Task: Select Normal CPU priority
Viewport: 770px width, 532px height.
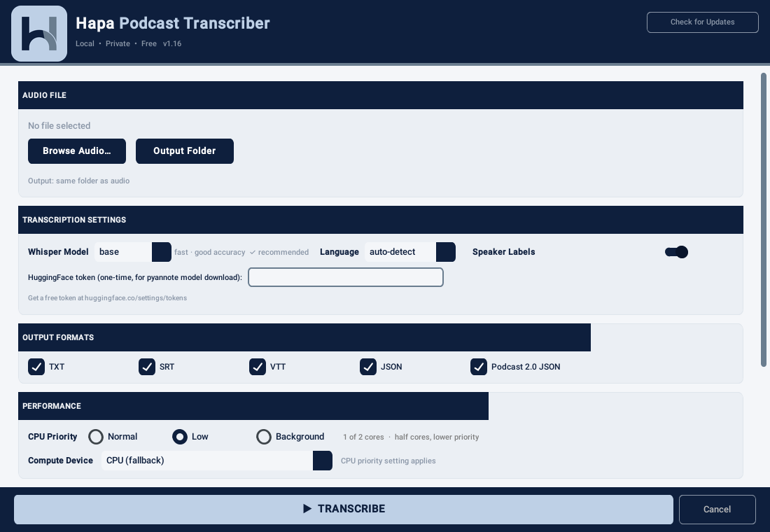Action: (96, 437)
